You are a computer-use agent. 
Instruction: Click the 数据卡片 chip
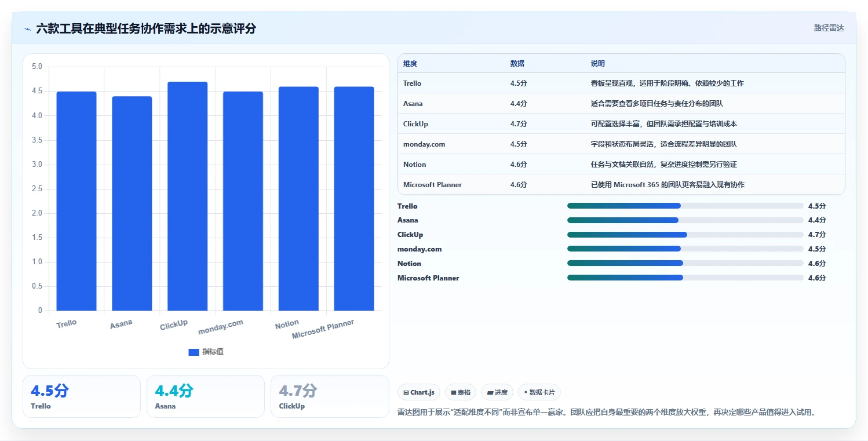pos(539,392)
